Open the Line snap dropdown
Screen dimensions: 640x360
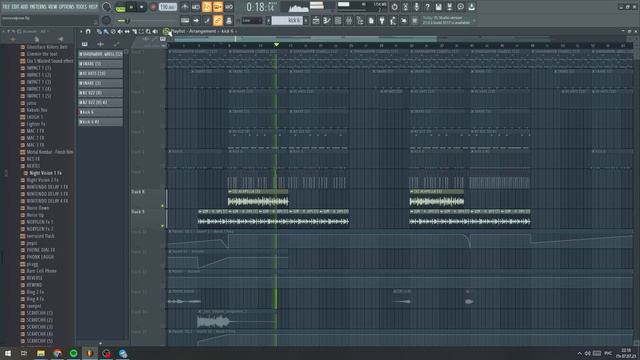click(x=251, y=20)
